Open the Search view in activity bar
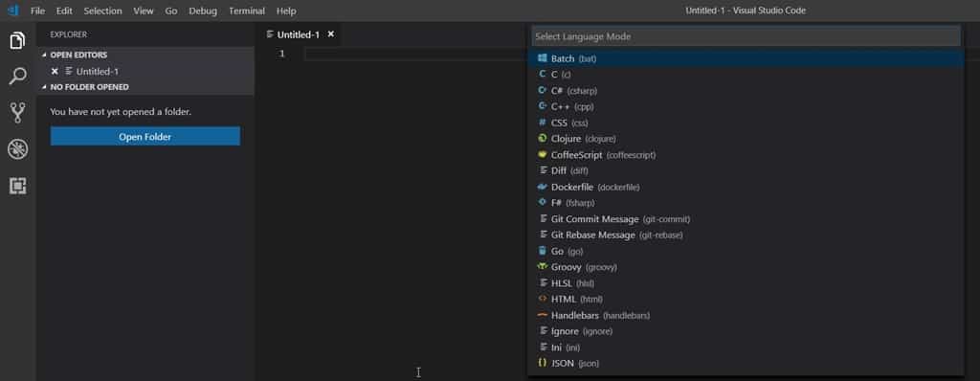This screenshot has height=381, width=980. click(17, 77)
